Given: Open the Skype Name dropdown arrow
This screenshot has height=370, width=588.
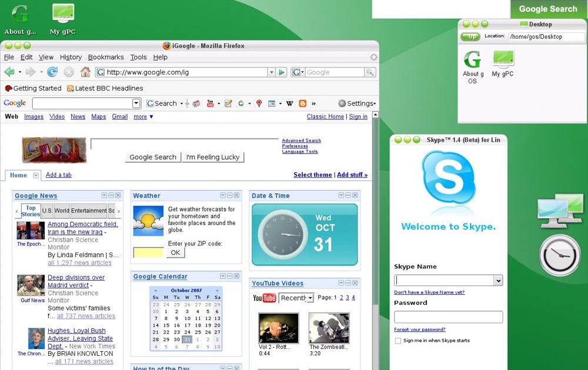Looking at the screenshot, I should (x=498, y=281).
